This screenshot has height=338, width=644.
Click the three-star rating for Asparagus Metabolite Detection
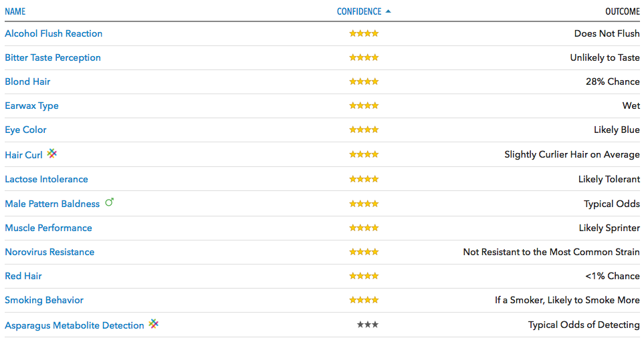click(x=367, y=325)
